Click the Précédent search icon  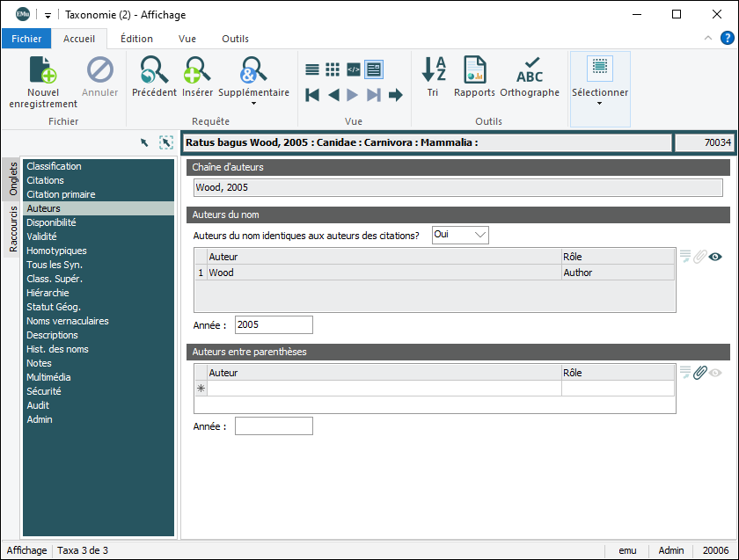click(154, 70)
